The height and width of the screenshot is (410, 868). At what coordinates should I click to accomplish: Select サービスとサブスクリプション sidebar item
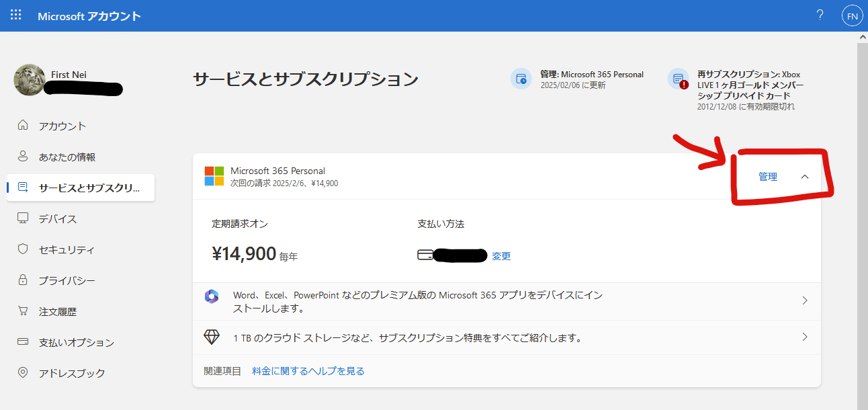[81, 188]
